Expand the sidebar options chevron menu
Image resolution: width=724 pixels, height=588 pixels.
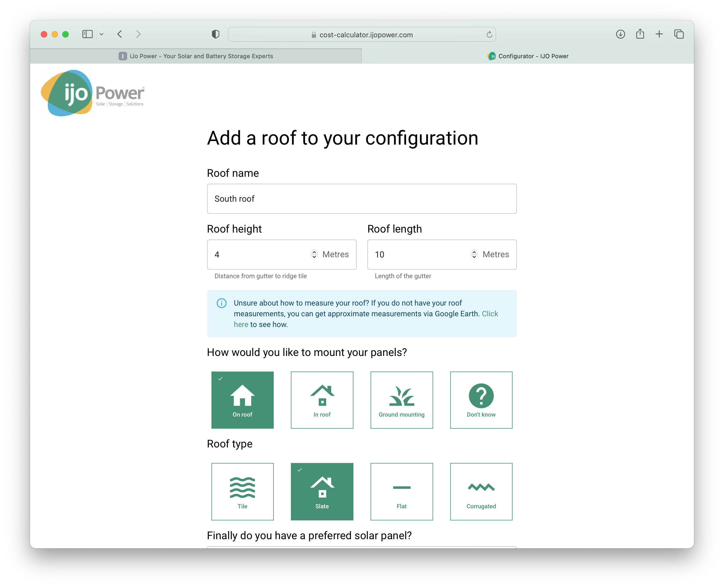[x=101, y=34]
